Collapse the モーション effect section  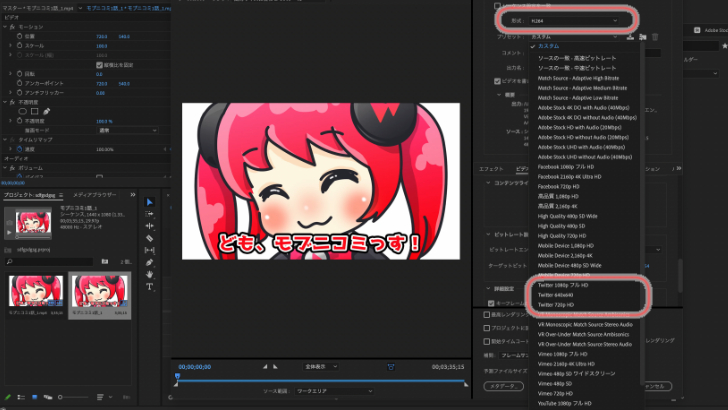click(5, 27)
